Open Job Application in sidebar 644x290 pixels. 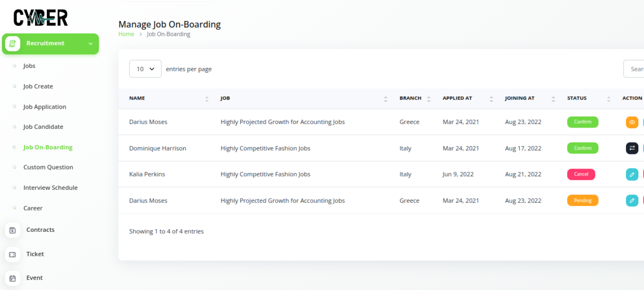click(x=45, y=107)
